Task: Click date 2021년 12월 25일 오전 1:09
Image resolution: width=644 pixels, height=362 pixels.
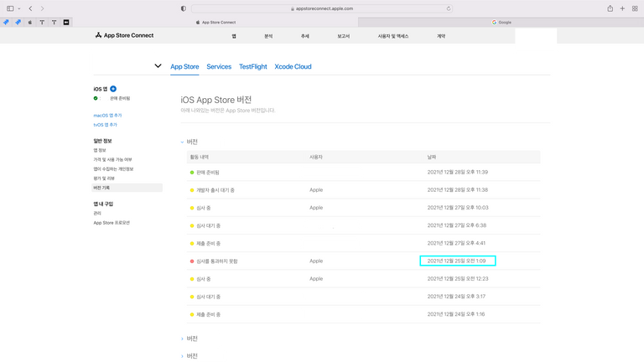Action: pyautogui.click(x=456, y=261)
